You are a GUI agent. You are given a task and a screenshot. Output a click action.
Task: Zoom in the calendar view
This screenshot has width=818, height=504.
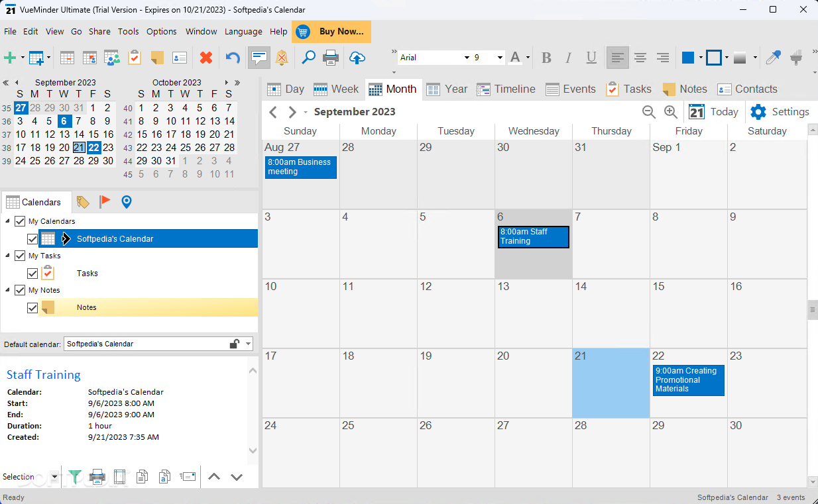(x=671, y=112)
